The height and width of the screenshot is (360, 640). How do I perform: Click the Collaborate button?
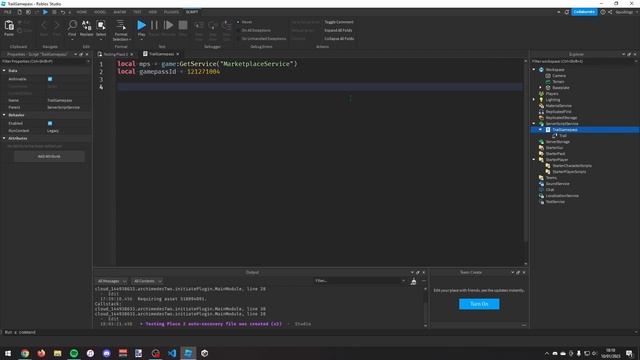point(584,12)
